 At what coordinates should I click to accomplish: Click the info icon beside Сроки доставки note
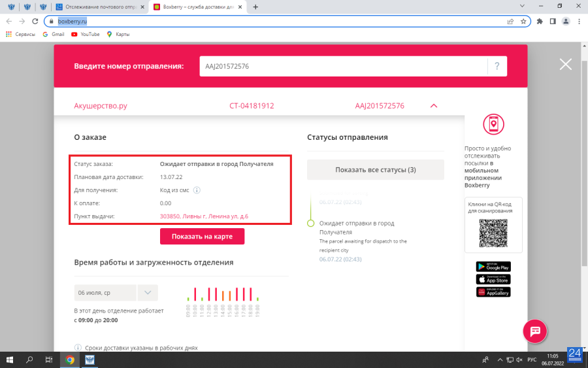point(78,348)
